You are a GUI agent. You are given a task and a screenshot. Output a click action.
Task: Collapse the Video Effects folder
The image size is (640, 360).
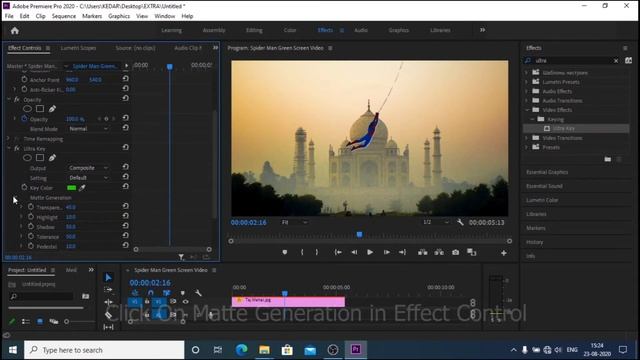(527, 110)
